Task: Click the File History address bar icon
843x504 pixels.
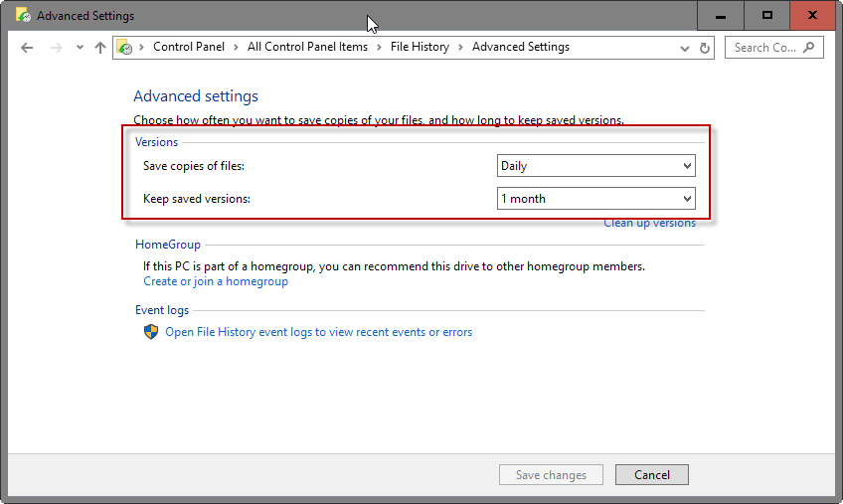Action: click(x=124, y=48)
